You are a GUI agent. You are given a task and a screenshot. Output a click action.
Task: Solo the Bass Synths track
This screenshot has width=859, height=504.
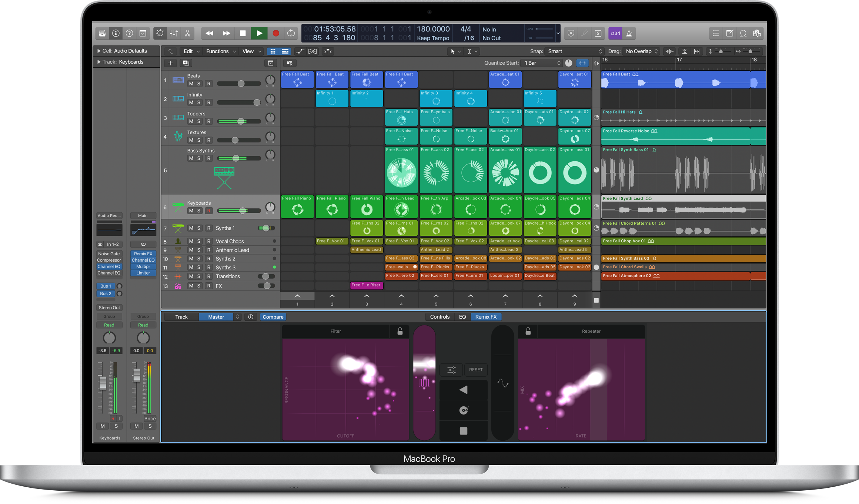pyautogui.click(x=198, y=158)
